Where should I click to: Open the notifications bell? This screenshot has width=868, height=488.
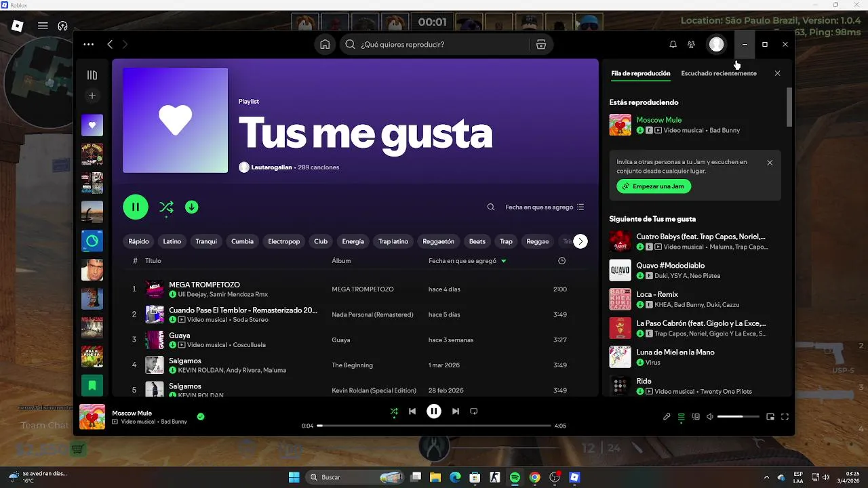coord(673,44)
